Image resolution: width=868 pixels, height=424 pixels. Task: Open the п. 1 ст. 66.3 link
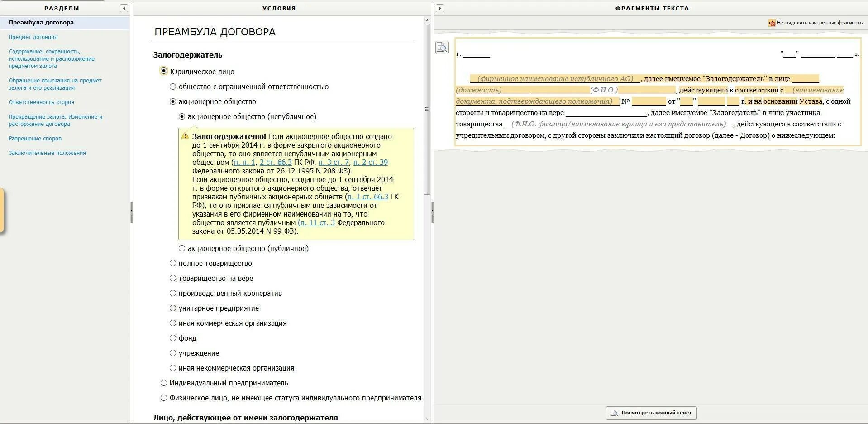(x=367, y=197)
